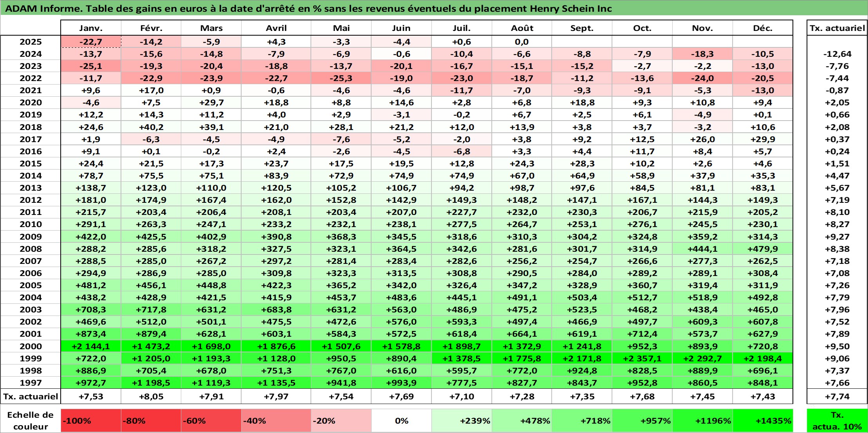Click cell +138,7 in the 2013 row
868x433 pixels.
(91, 188)
